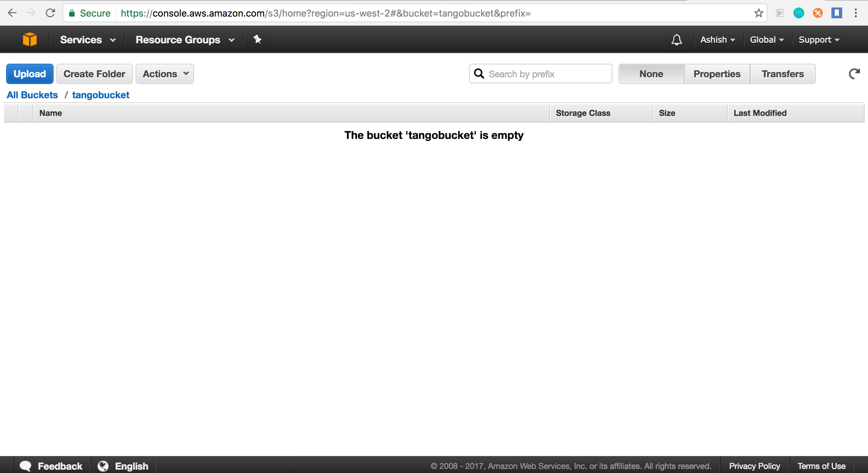868x473 pixels.
Task: Click the Feedback speech bubble icon
Action: tap(25, 466)
